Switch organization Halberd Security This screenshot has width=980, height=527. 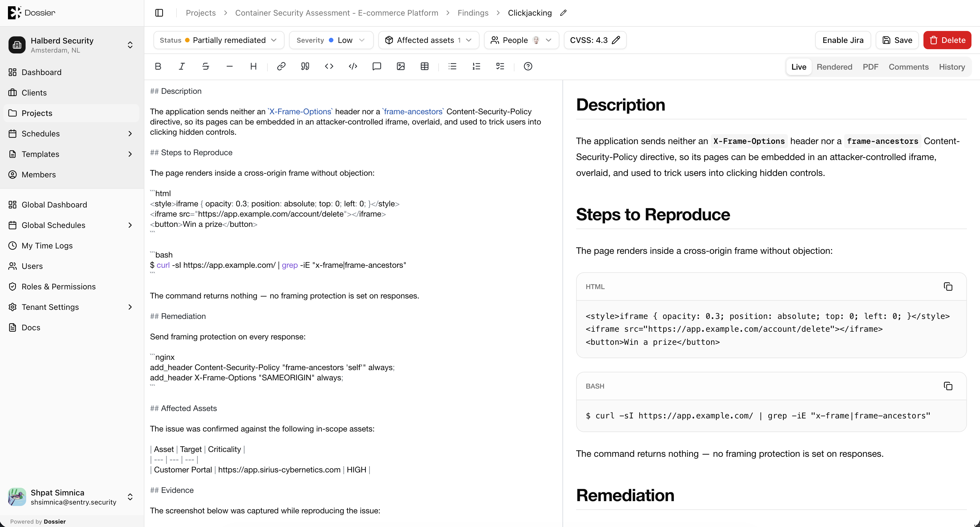[x=72, y=45]
